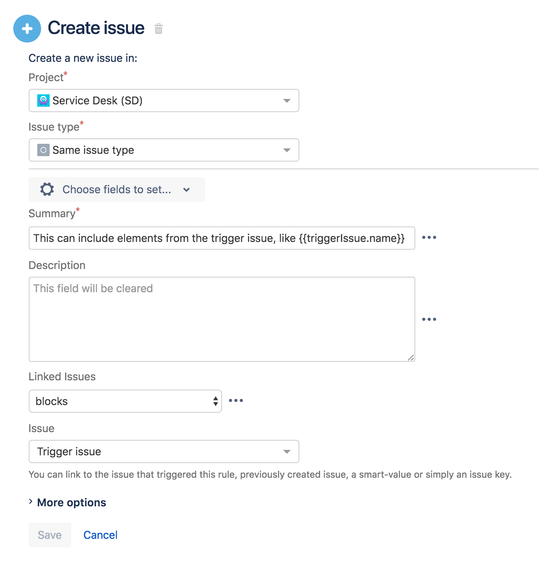
Task: Click the blue plus Create issue icon
Action: (x=27, y=29)
